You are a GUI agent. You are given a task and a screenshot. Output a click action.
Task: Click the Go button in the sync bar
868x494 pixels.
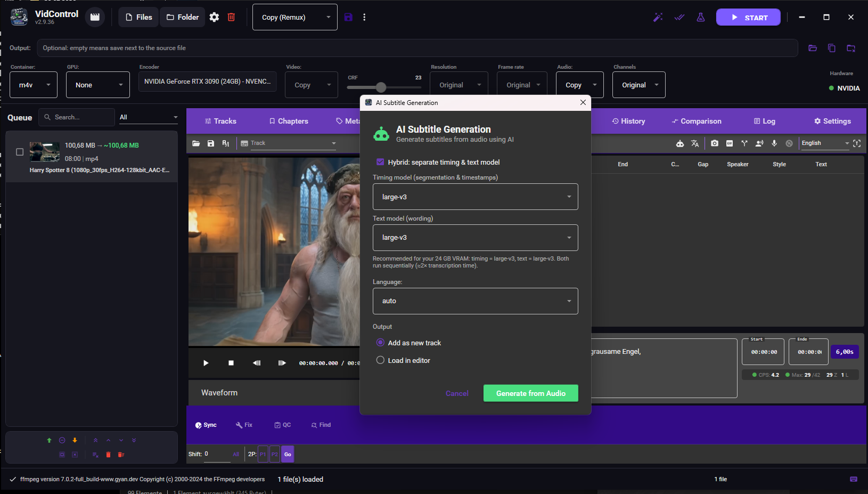[x=288, y=455]
